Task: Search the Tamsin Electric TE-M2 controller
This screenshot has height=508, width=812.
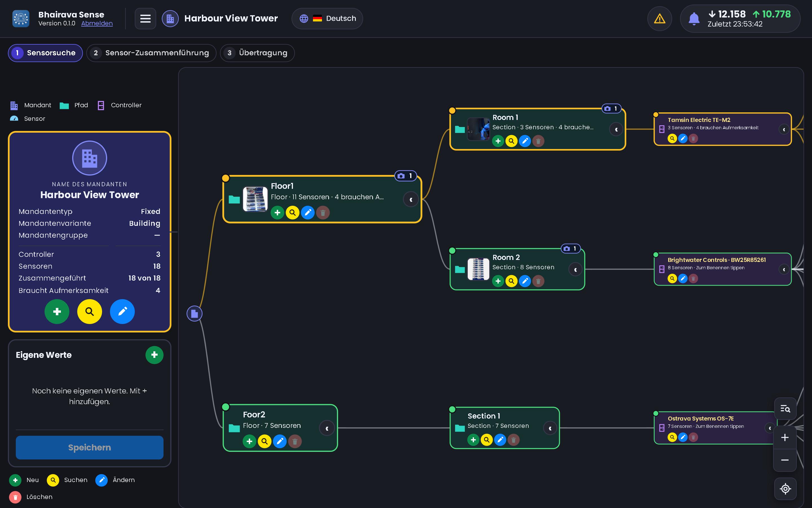Action: [672, 138]
